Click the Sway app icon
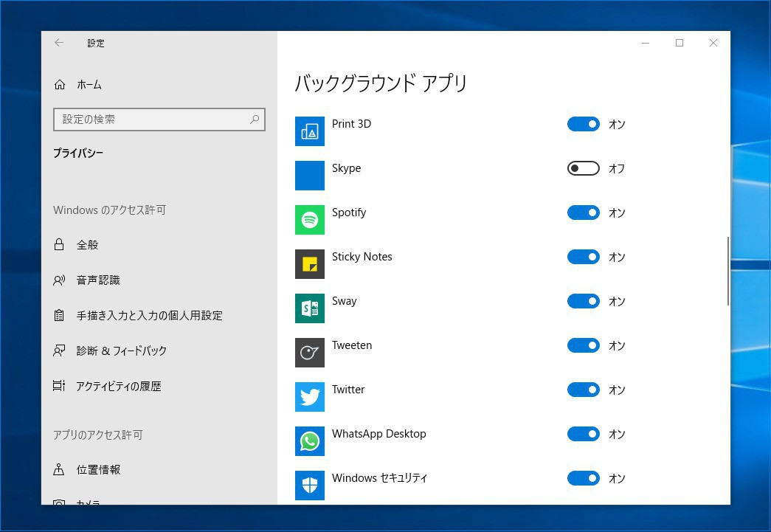This screenshot has height=532, width=771. click(x=310, y=308)
